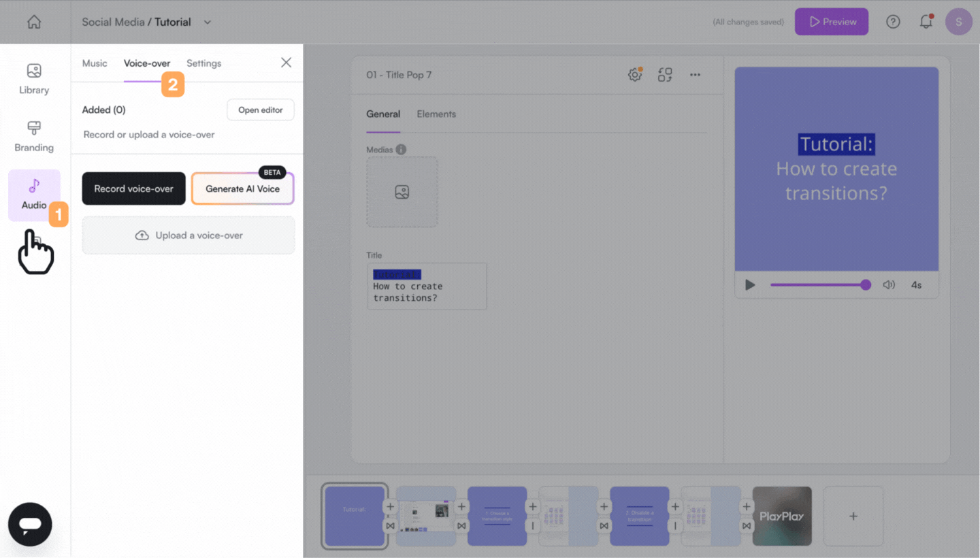Toggle the transition before the PlayPlay screen
The image size is (980, 558).
pos(747,526)
